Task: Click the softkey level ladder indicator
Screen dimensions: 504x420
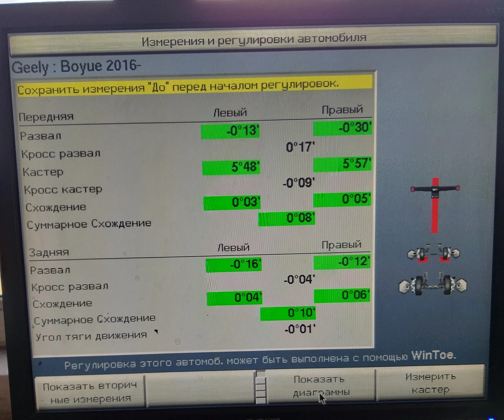Action: [261, 387]
